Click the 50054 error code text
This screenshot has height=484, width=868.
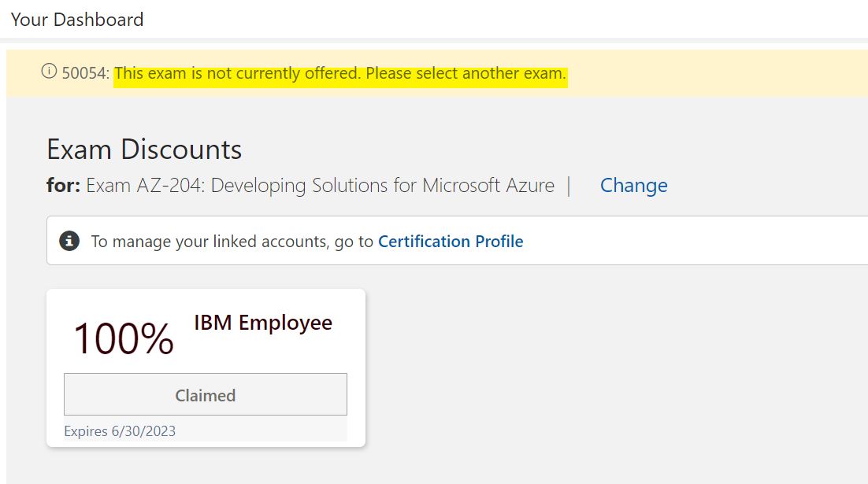(x=86, y=73)
